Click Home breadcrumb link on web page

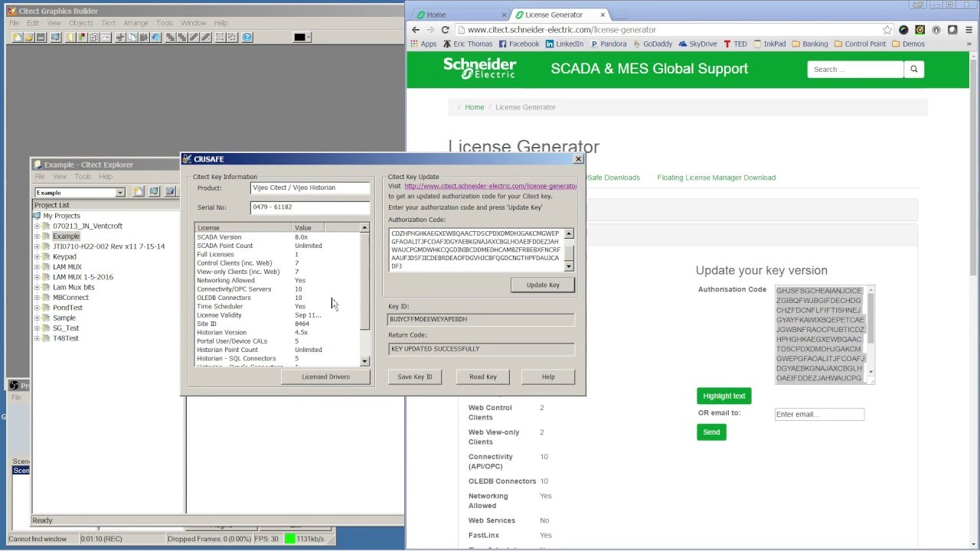(474, 107)
